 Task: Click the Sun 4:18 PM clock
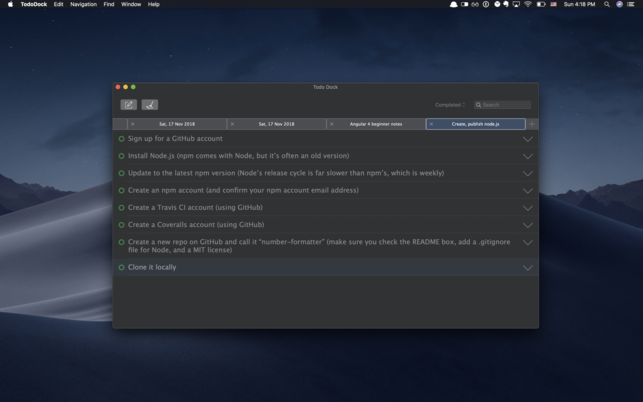[x=579, y=4]
